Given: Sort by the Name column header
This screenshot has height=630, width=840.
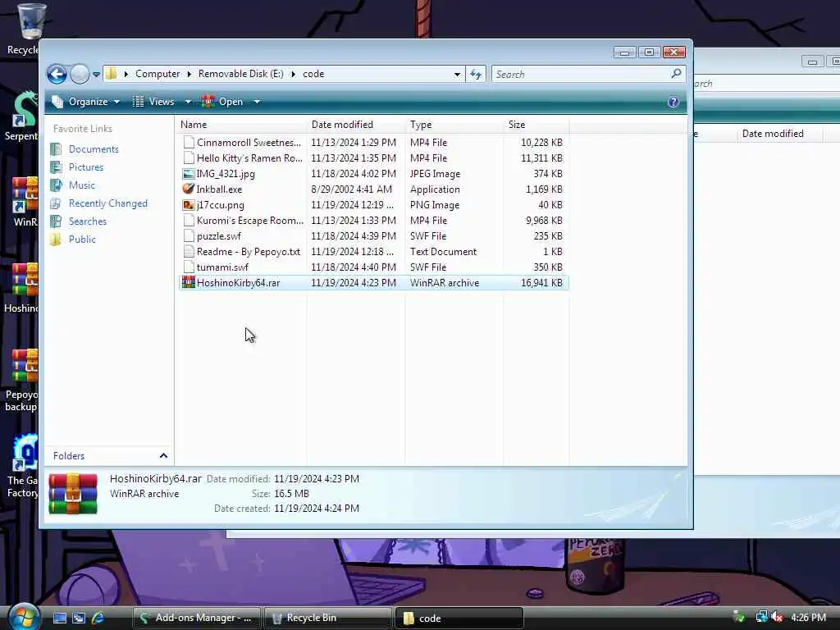Looking at the screenshot, I should click(241, 125).
